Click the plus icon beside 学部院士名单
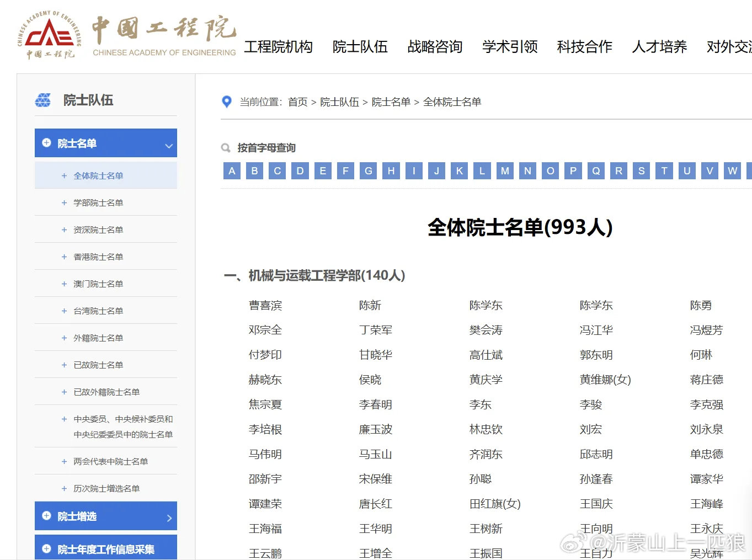Screen dimensions: 752x560 click(64, 203)
